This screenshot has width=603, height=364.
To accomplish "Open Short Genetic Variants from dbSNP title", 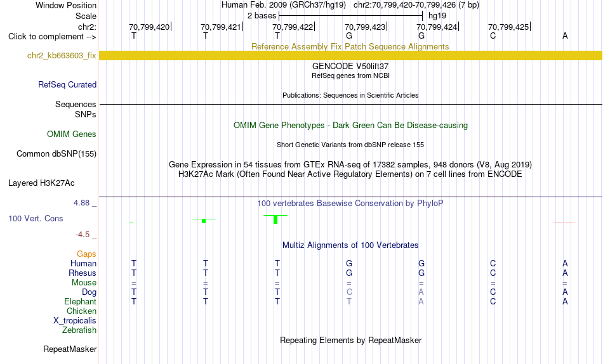I will pos(350,145).
